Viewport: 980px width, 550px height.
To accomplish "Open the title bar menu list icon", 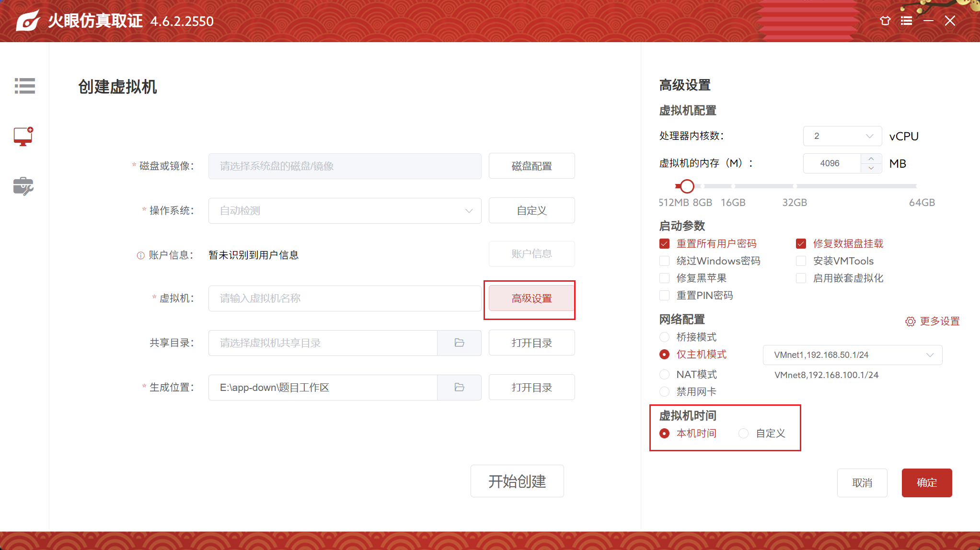I will 906,21.
